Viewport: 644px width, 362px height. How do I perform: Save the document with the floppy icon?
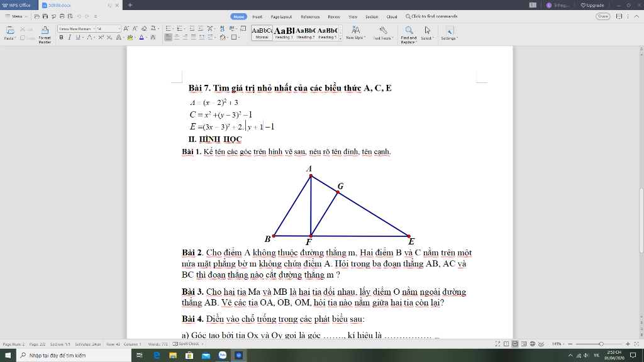(x=45, y=16)
